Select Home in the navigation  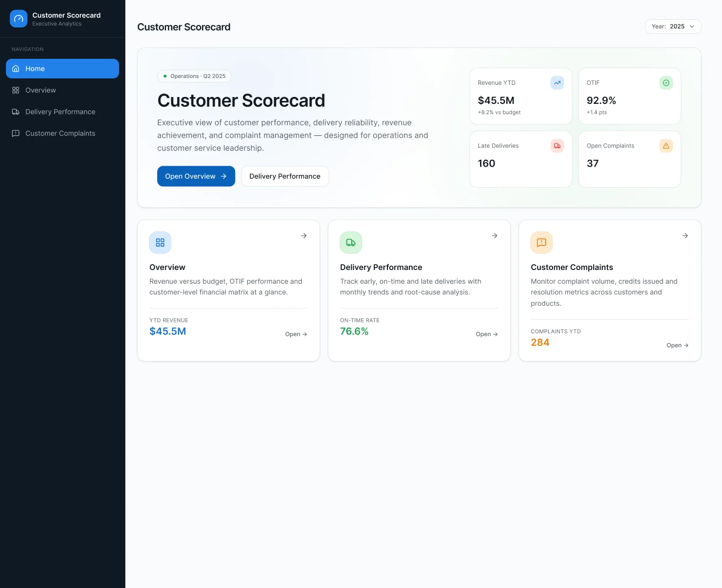click(62, 69)
